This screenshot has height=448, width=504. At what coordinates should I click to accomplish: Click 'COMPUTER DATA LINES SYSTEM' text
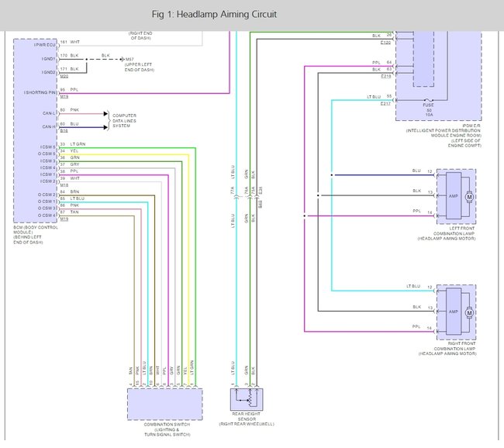click(124, 120)
